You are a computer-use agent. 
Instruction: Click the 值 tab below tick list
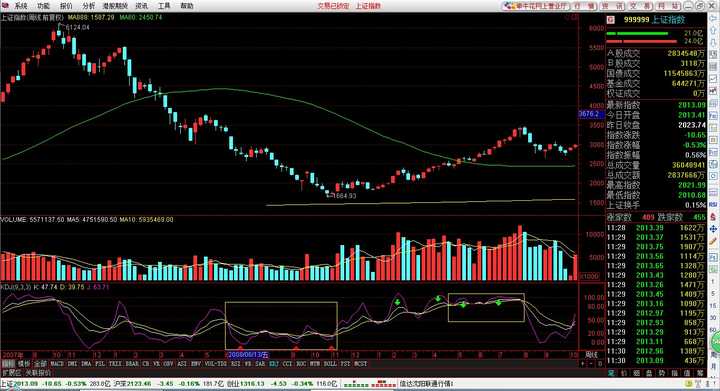pos(687,373)
